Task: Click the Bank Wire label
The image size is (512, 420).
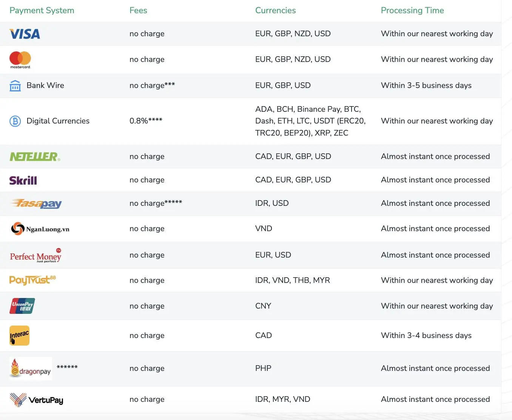Action: pyautogui.click(x=45, y=85)
